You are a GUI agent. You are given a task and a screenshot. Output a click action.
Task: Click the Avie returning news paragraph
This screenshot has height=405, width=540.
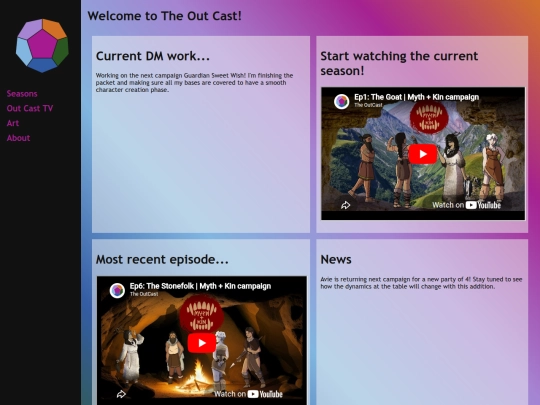pyautogui.click(x=421, y=283)
